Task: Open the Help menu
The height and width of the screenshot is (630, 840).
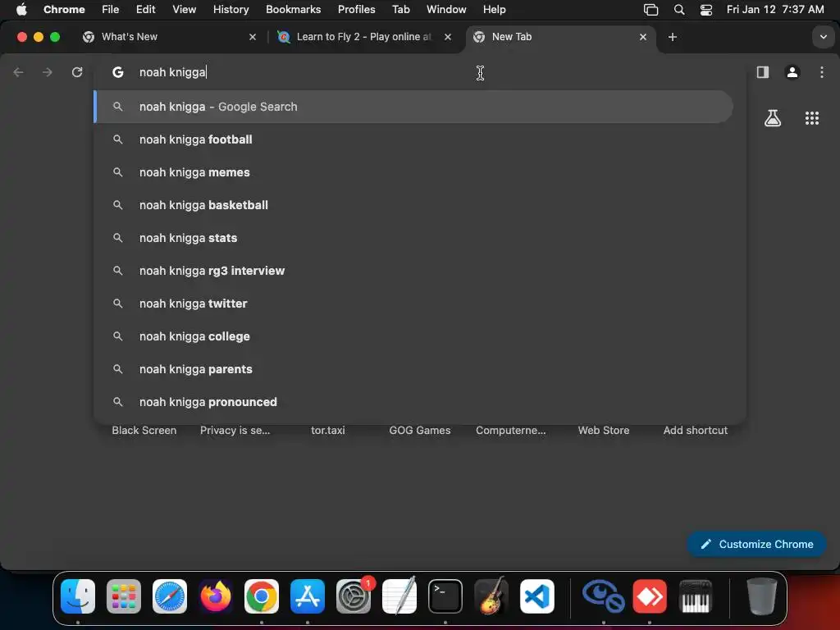Action: tap(494, 9)
